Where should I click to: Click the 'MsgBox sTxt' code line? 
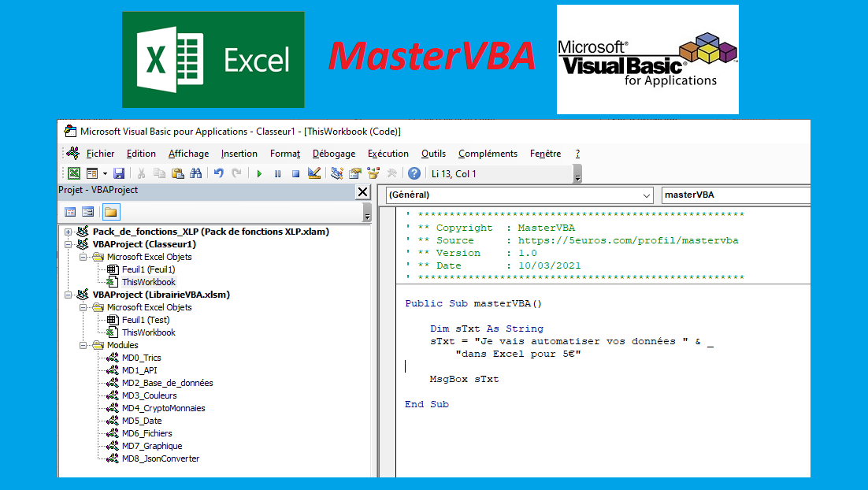coord(464,379)
